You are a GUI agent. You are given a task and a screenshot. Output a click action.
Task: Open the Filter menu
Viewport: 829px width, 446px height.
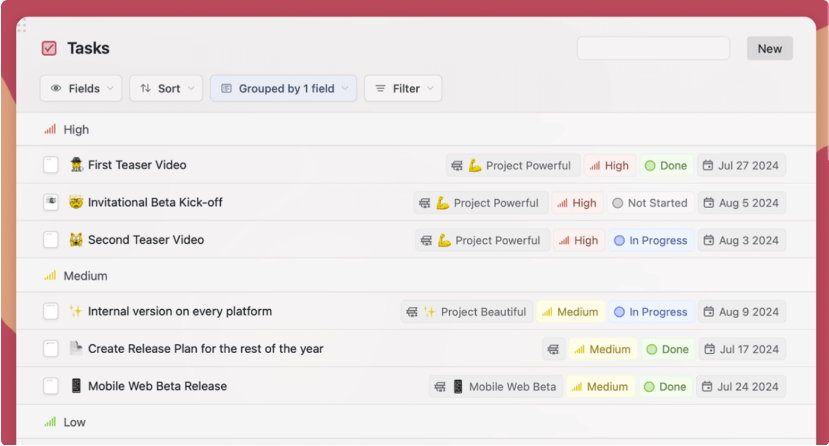[403, 89]
